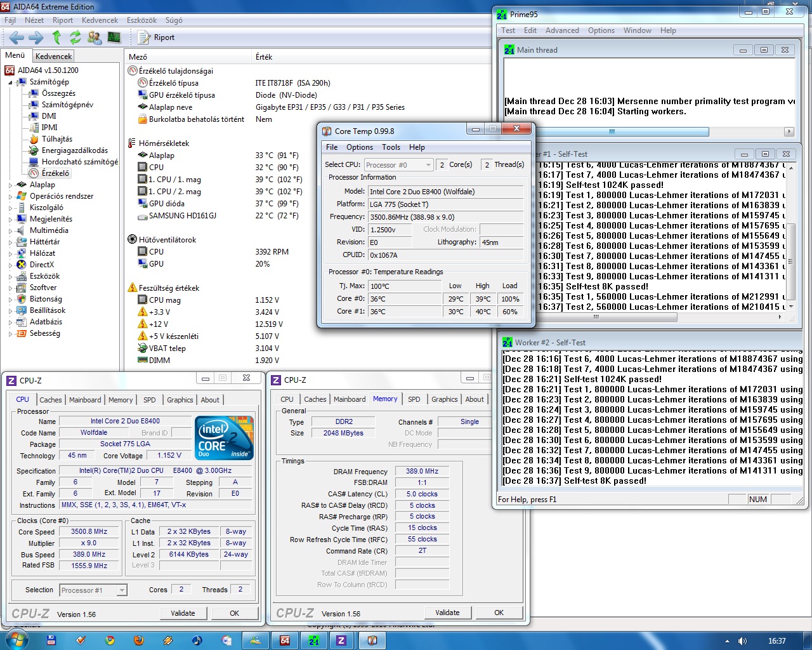812x650 pixels.
Task: Click the Windows Start orb
Action: [15, 640]
